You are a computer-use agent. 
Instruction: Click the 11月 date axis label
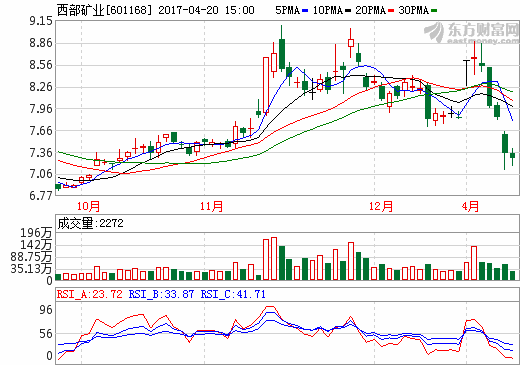211,206
